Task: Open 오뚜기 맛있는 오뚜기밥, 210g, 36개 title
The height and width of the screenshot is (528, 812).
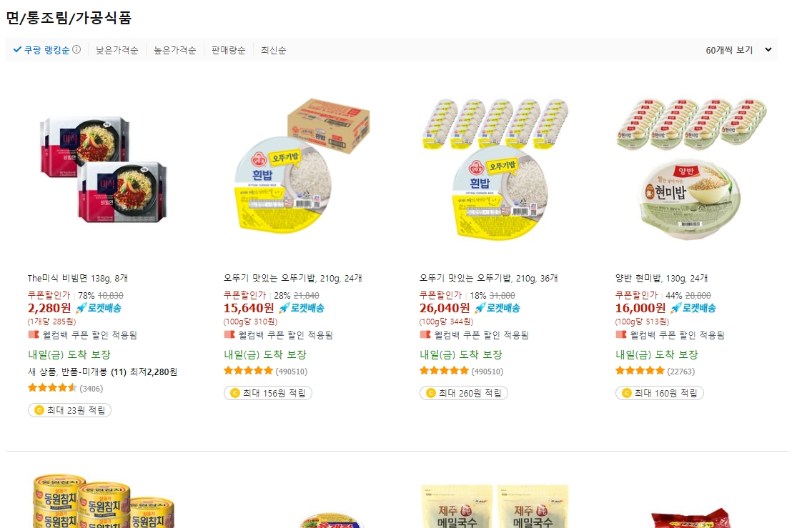Action: coord(488,279)
